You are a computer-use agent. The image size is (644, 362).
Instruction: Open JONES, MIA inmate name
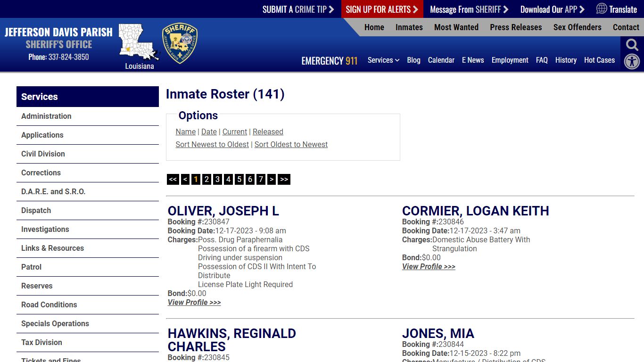438,333
